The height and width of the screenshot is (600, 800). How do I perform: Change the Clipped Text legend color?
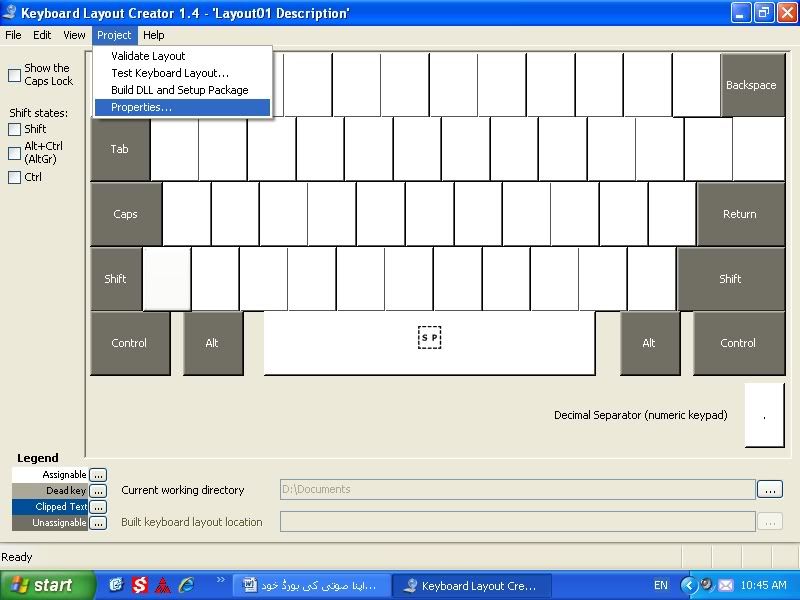pos(98,507)
